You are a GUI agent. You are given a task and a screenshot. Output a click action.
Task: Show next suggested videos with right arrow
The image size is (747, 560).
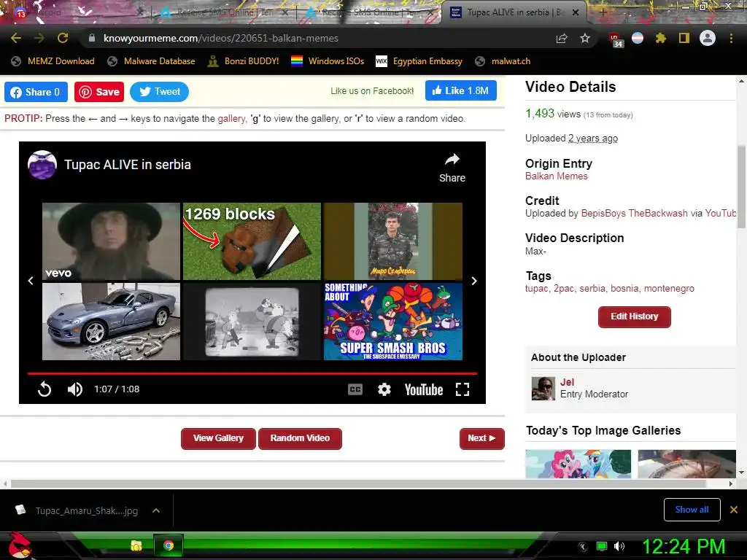coord(474,281)
